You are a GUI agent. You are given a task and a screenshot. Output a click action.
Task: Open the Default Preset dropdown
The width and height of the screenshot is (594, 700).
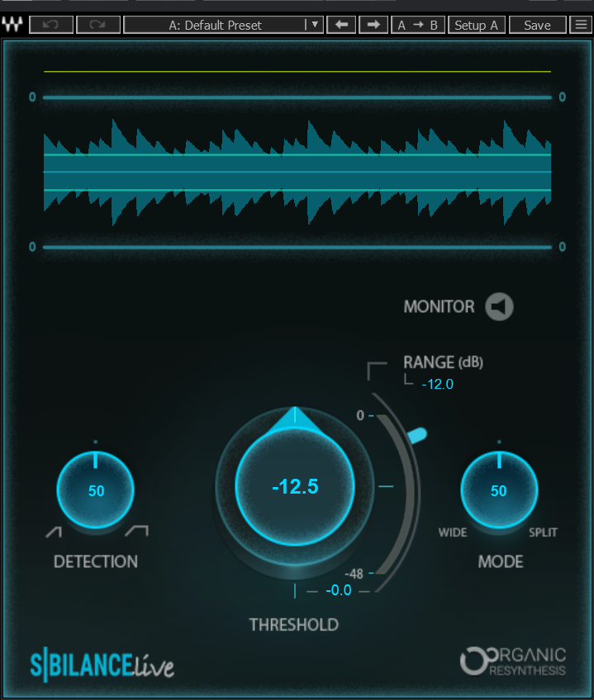pyautogui.click(x=223, y=25)
